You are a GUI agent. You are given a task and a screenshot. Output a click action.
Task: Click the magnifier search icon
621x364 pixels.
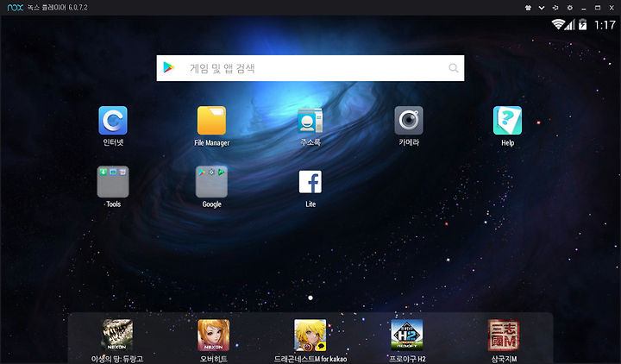point(454,68)
